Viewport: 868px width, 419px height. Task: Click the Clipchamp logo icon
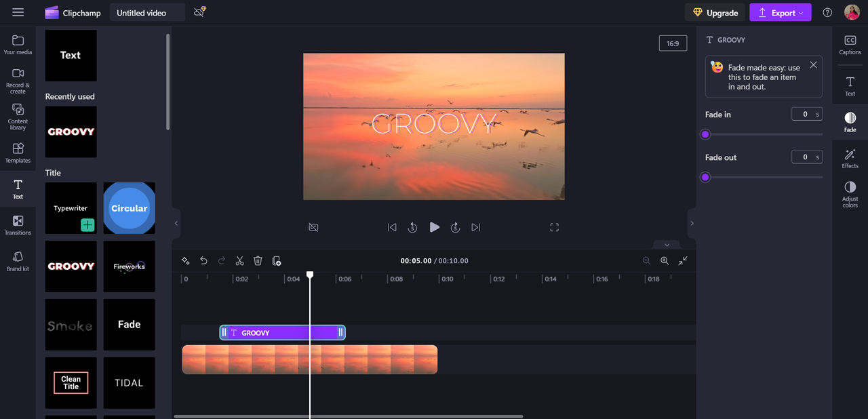click(x=52, y=13)
